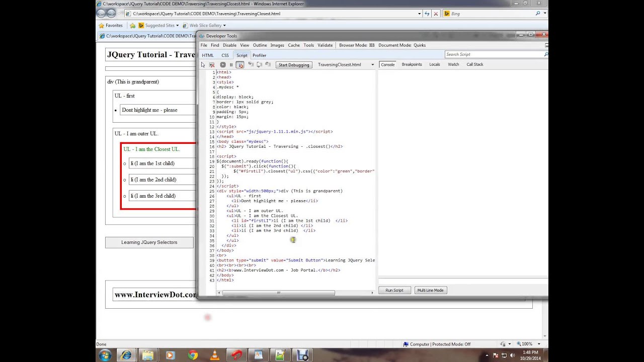Open the Outline menu
Screen dimensions: 644x362
pyautogui.click(x=260, y=45)
